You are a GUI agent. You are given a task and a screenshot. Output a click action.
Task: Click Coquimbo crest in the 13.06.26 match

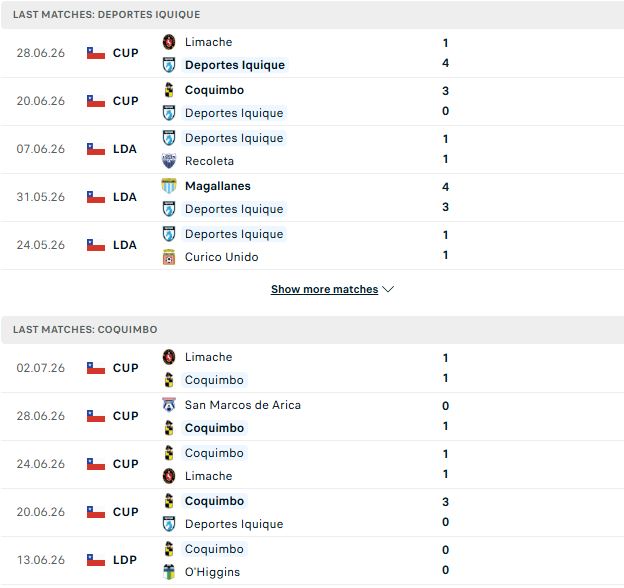click(x=169, y=549)
